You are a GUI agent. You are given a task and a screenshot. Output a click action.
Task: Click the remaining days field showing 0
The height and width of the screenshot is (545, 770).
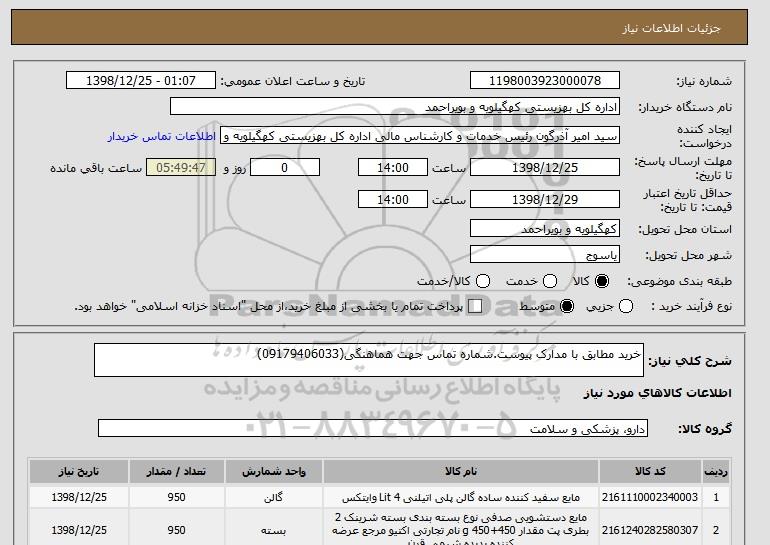click(285, 167)
